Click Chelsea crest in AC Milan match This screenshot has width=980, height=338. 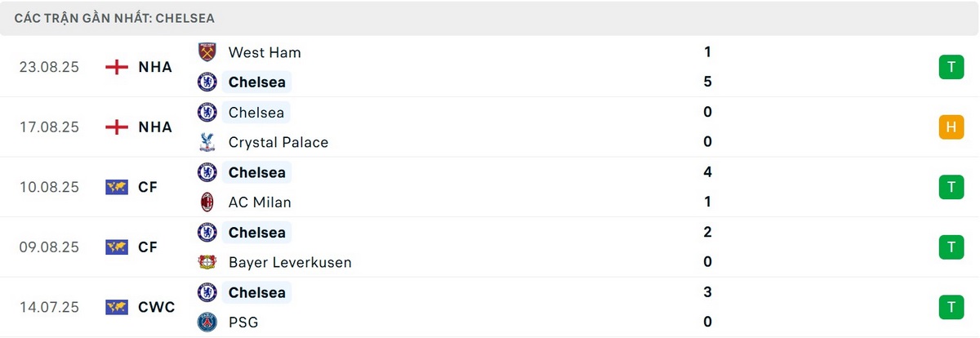(x=207, y=172)
